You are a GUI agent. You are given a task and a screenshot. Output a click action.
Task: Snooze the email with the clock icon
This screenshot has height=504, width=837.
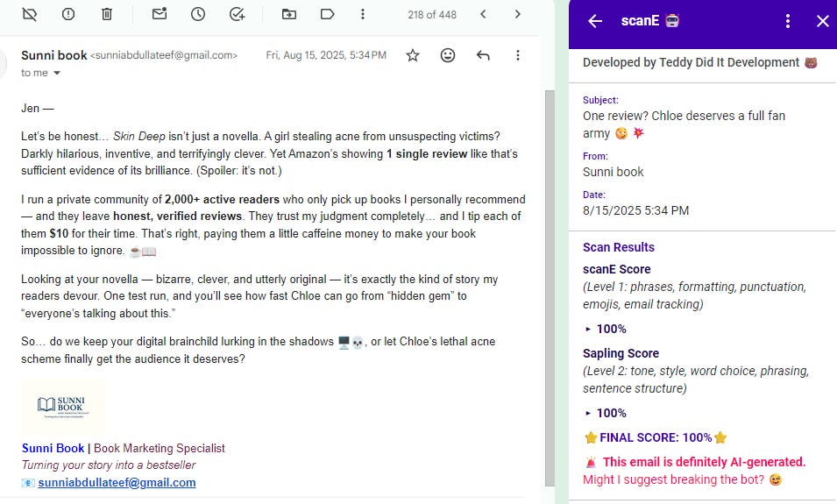pyautogui.click(x=198, y=14)
